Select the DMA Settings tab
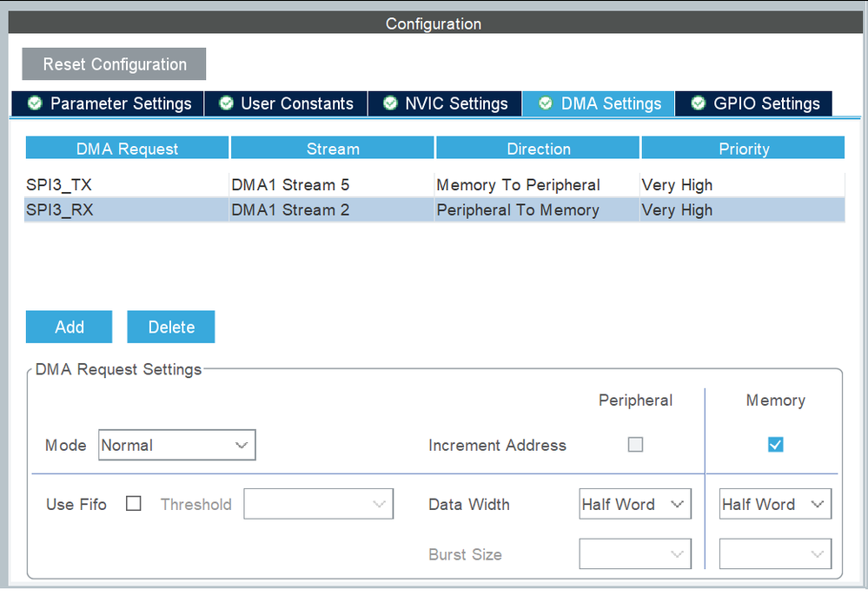868x596 pixels. 599,103
